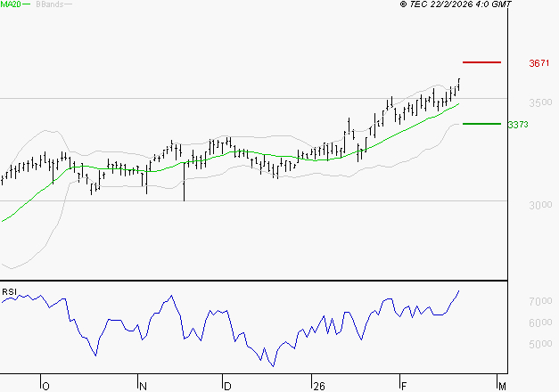Click the D month marker on time axis
The height and width of the screenshot is (392, 559).
click(227, 386)
